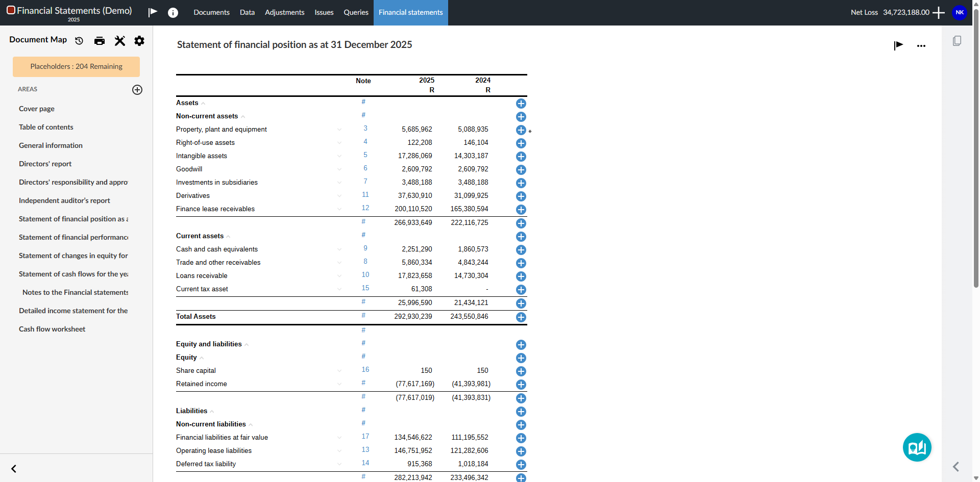Click the info icon in top bar
980x482 pixels.
click(173, 13)
